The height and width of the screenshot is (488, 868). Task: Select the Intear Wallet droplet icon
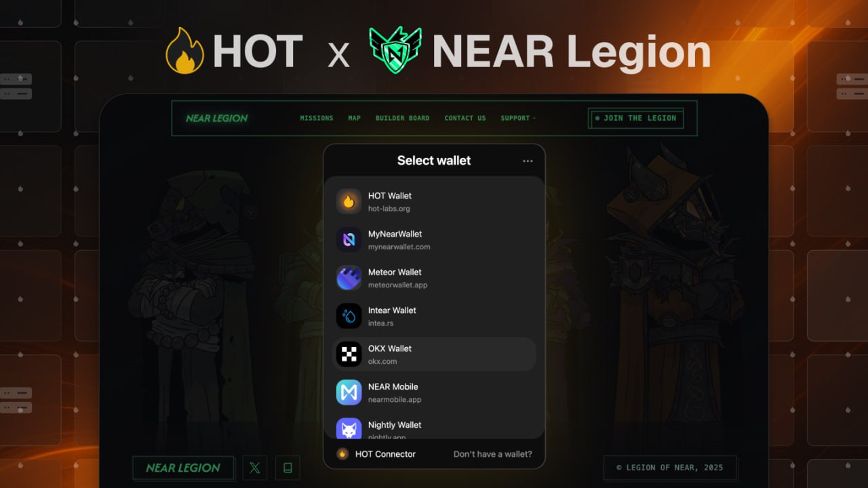349,316
